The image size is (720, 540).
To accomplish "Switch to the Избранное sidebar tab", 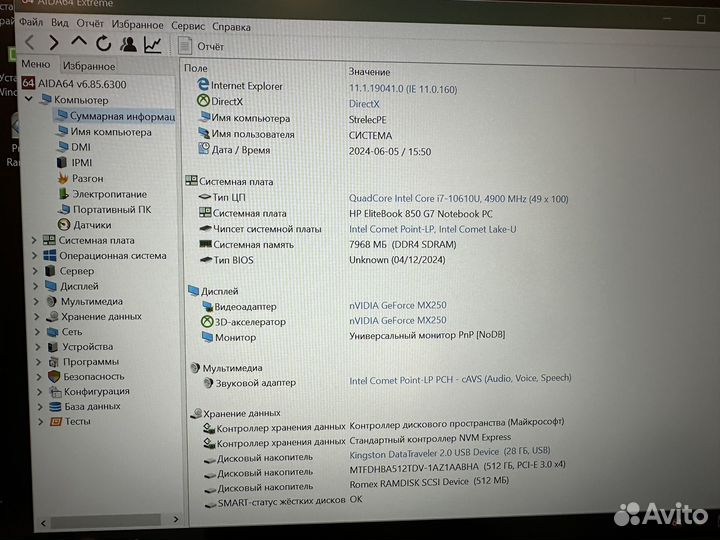I will point(89,66).
